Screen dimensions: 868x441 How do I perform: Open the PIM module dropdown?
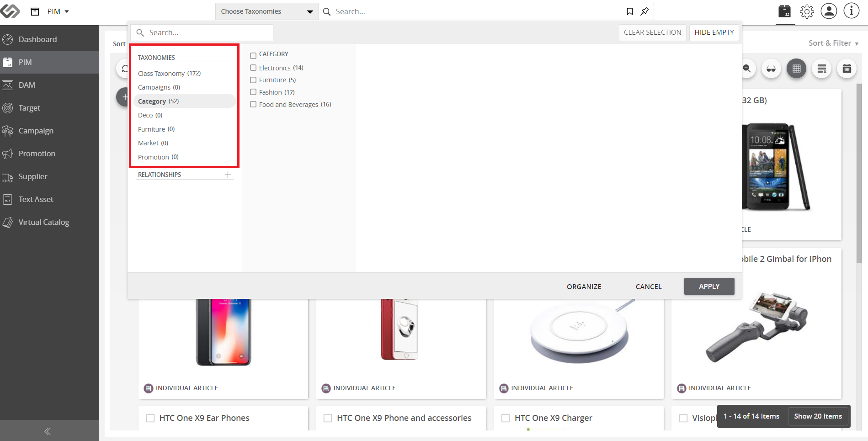(x=58, y=11)
